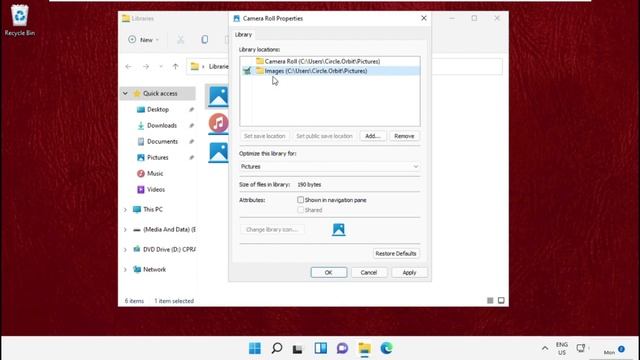
Task: Close the Camera Roll Properties dialog
Action: [424, 18]
